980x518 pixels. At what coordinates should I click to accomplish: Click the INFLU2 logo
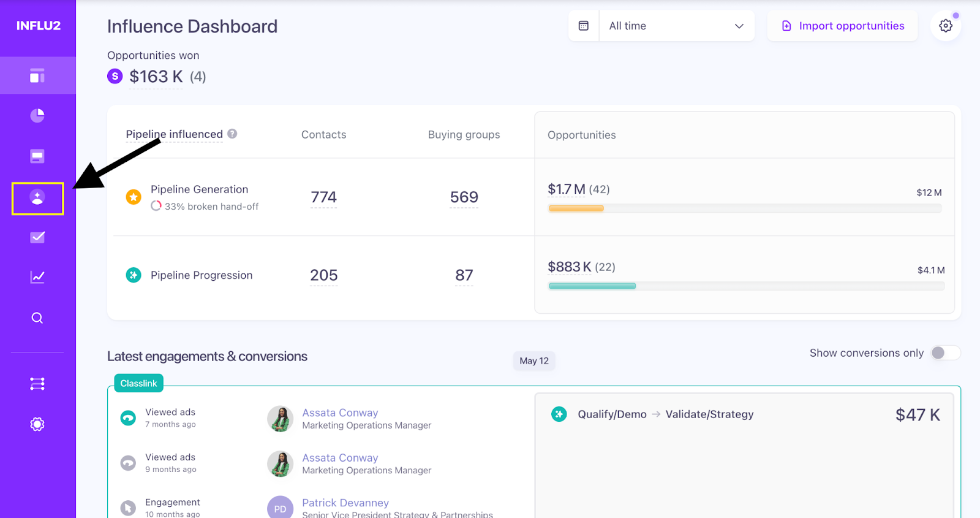[38, 26]
